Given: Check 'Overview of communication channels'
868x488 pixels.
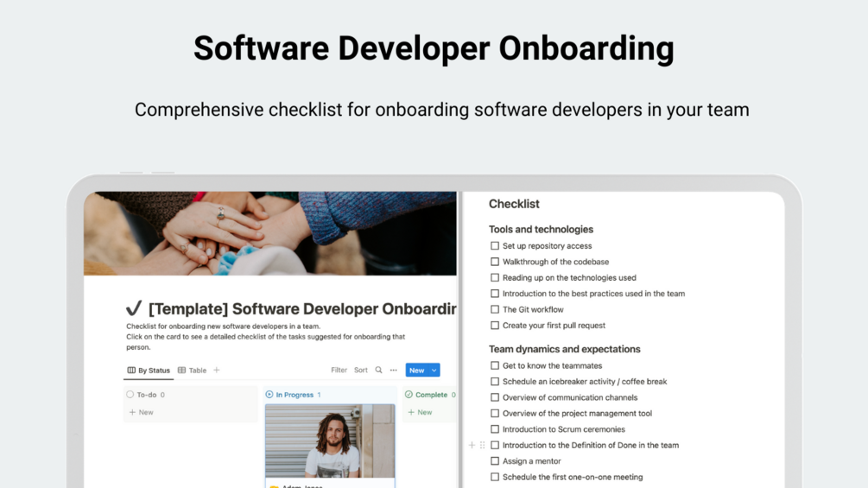Looking at the screenshot, I should click(x=495, y=397).
